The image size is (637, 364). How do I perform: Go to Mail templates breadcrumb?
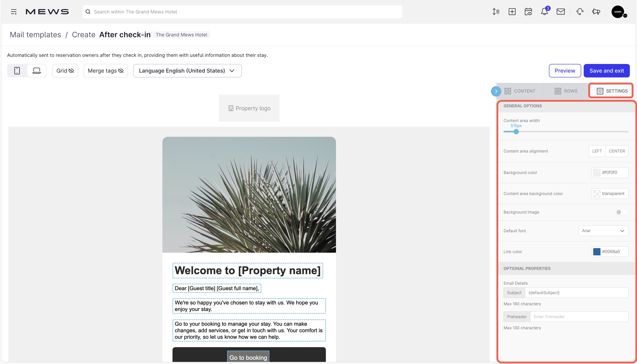pyautogui.click(x=35, y=35)
